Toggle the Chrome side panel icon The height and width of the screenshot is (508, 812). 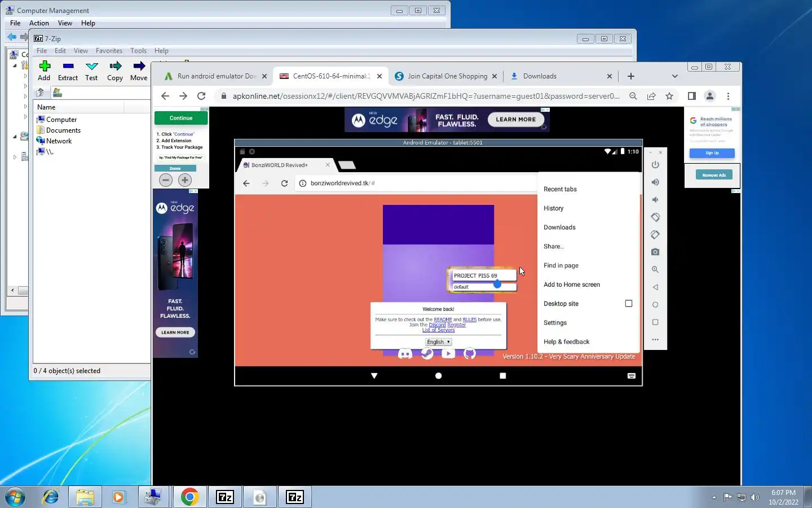click(x=692, y=96)
